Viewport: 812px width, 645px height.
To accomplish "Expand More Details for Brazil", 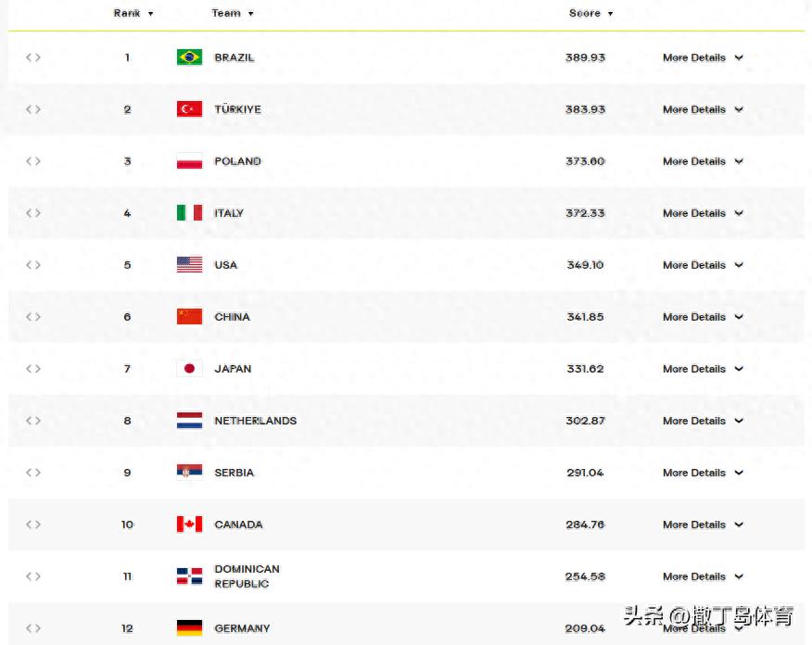I will [703, 57].
